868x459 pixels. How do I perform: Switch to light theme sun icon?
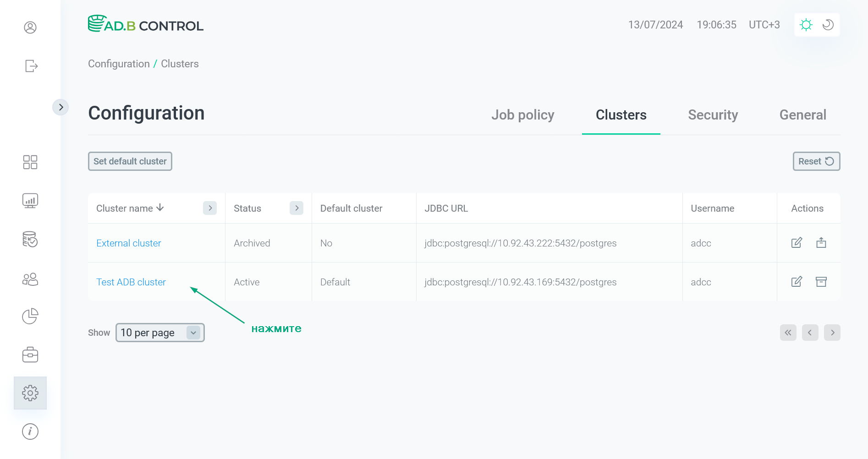click(x=806, y=25)
